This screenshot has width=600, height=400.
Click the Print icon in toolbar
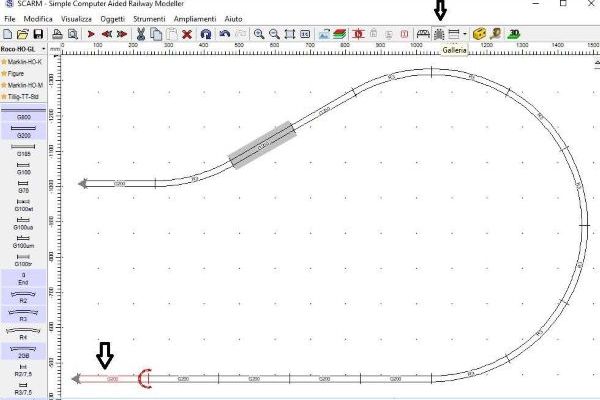57,34
